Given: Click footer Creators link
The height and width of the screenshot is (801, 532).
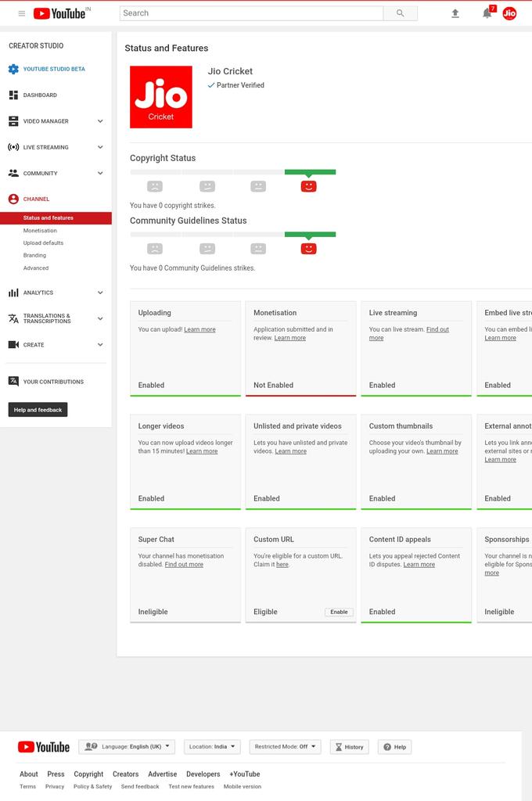Looking at the screenshot, I should pos(126,774).
